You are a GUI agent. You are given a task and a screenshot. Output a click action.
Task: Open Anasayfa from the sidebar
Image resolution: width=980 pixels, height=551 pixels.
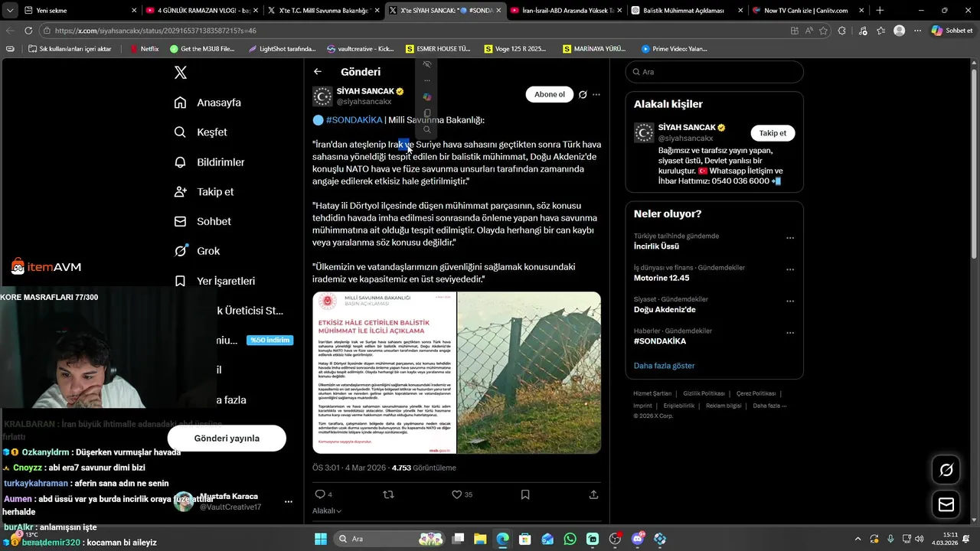(207, 103)
